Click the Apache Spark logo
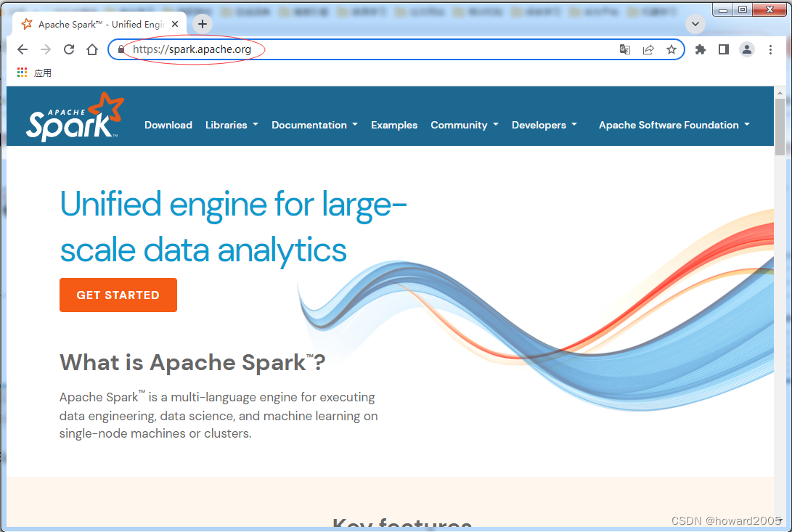Viewport: 792px width, 532px height. (x=75, y=117)
